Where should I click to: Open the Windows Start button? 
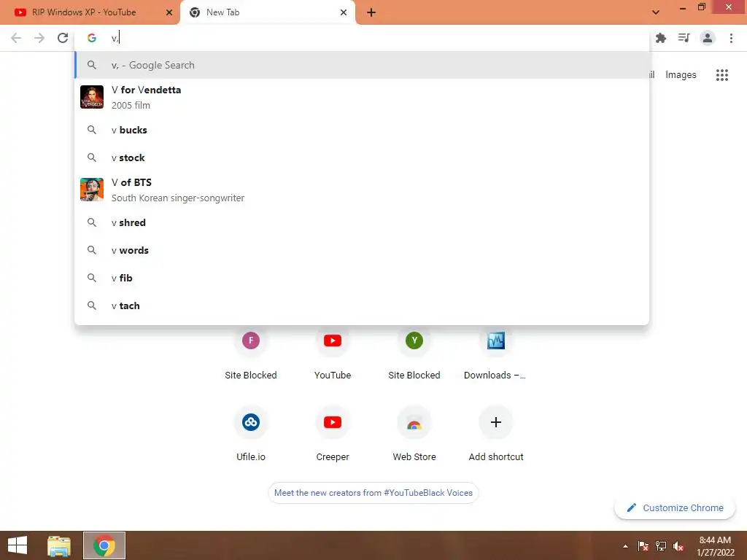pos(18,545)
